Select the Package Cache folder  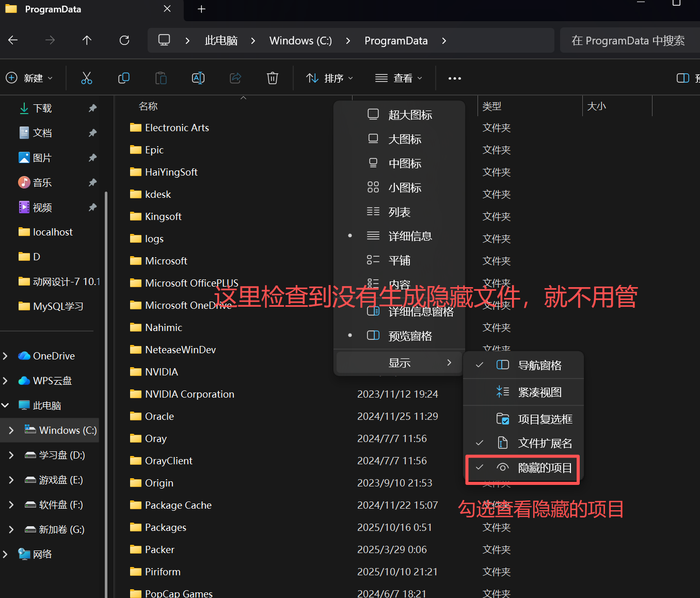click(178, 505)
